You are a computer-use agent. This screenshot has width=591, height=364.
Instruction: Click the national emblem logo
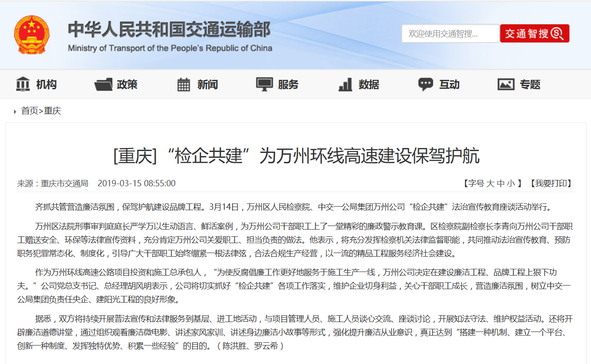31,36
